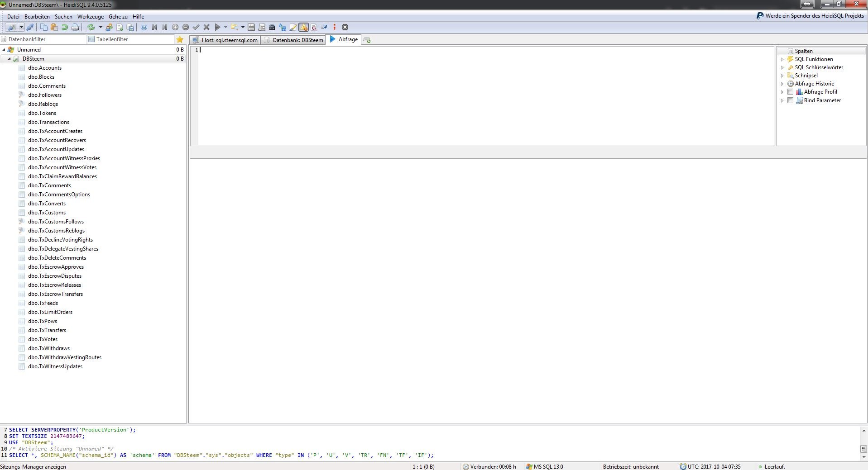This screenshot has width=868, height=470.
Task: Expand SQL Funktionen in helper panel
Action: 782,59
